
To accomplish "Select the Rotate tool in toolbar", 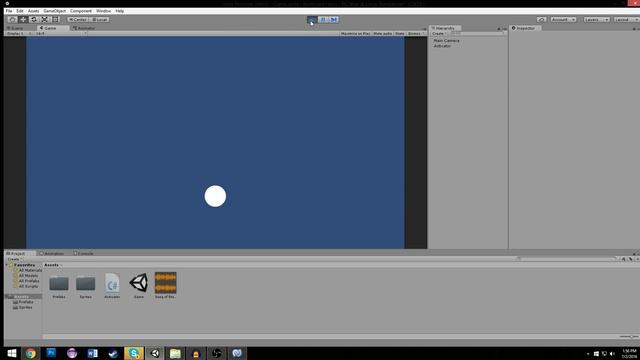I will [x=34, y=20].
